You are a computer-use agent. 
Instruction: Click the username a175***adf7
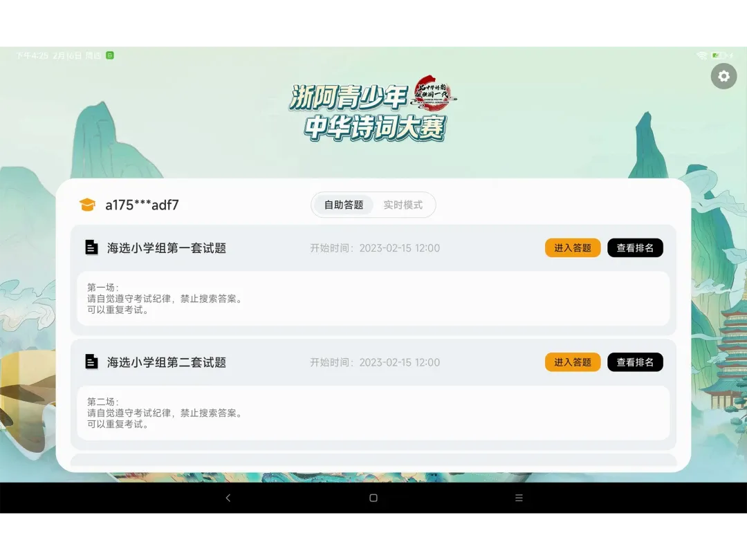142,205
